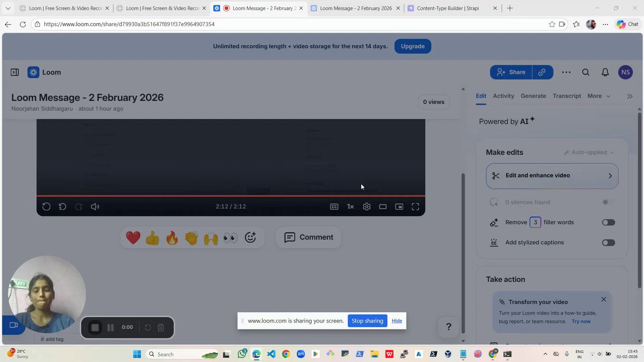
Task: Click the browser address bar
Action: pos(292,24)
